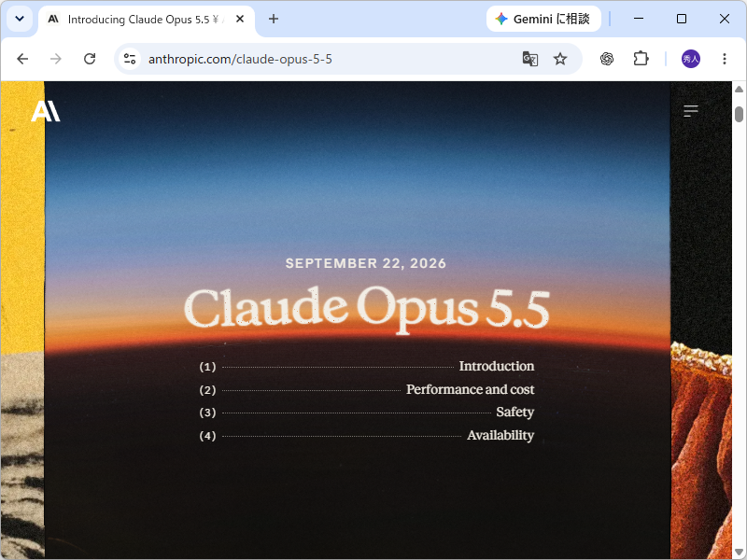Open the 秀人 profile avatar
The image size is (747, 560).
pos(690,59)
